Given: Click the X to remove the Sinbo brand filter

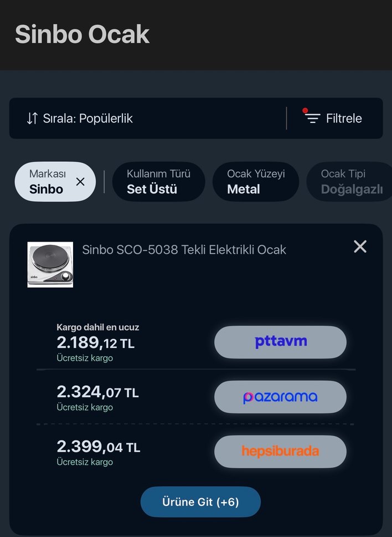Looking at the screenshot, I should [x=80, y=181].
